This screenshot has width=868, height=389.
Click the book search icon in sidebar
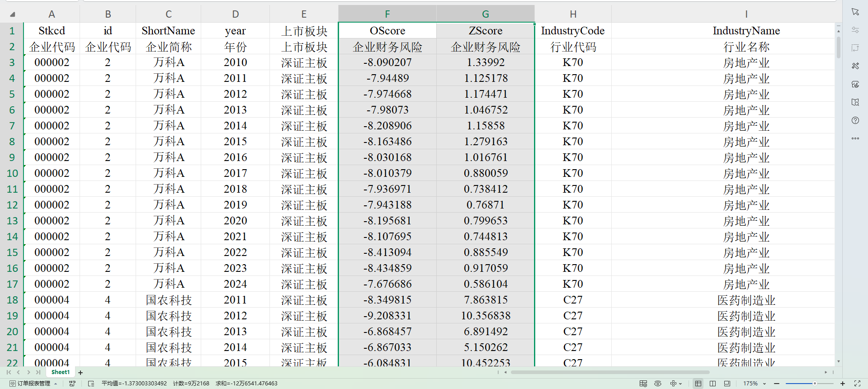(x=855, y=102)
